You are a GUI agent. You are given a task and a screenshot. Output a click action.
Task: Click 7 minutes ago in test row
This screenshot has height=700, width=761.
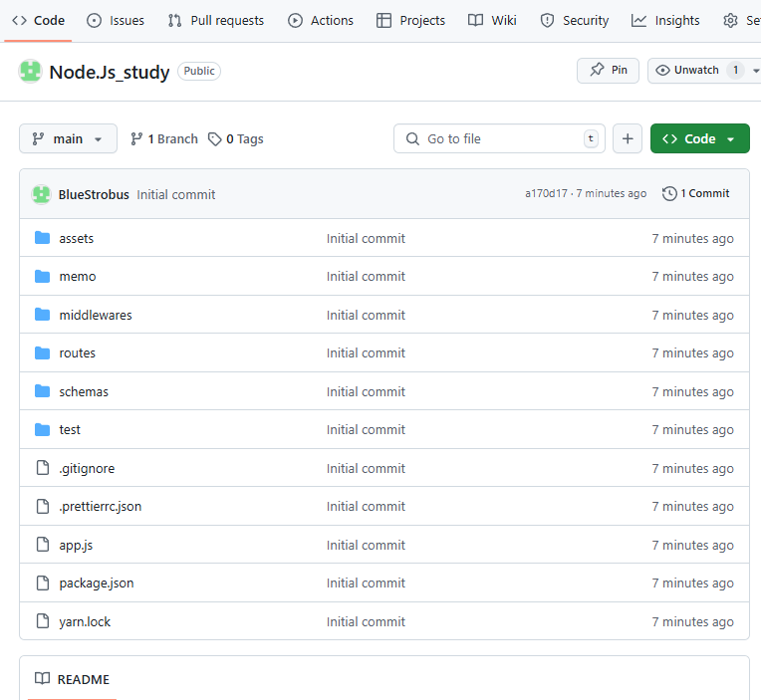pyautogui.click(x=692, y=430)
